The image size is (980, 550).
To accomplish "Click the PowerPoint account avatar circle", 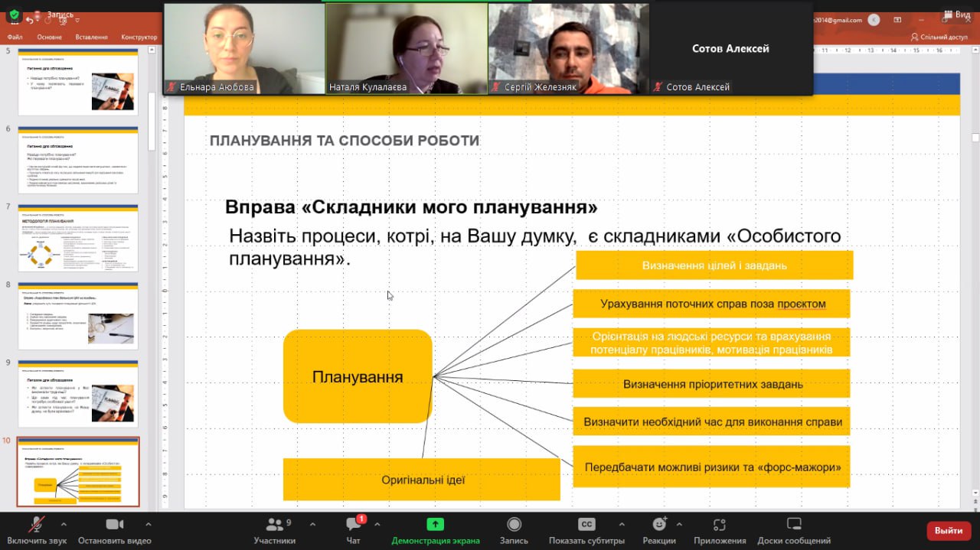I will [874, 20].
